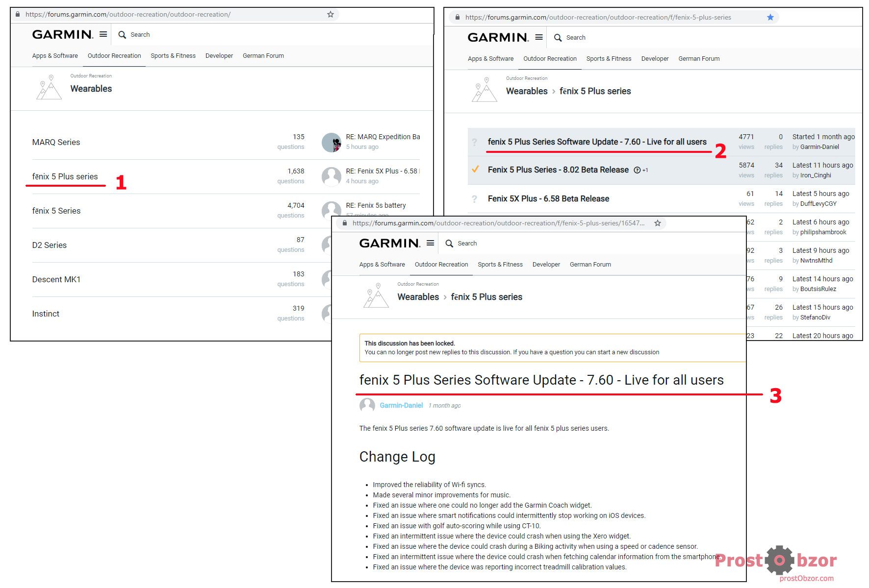Open Developer tab in first window

pos(219,56)
